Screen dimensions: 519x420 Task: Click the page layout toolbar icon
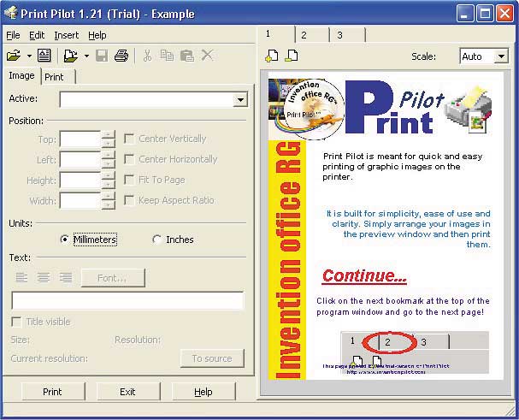click(44, 56)
